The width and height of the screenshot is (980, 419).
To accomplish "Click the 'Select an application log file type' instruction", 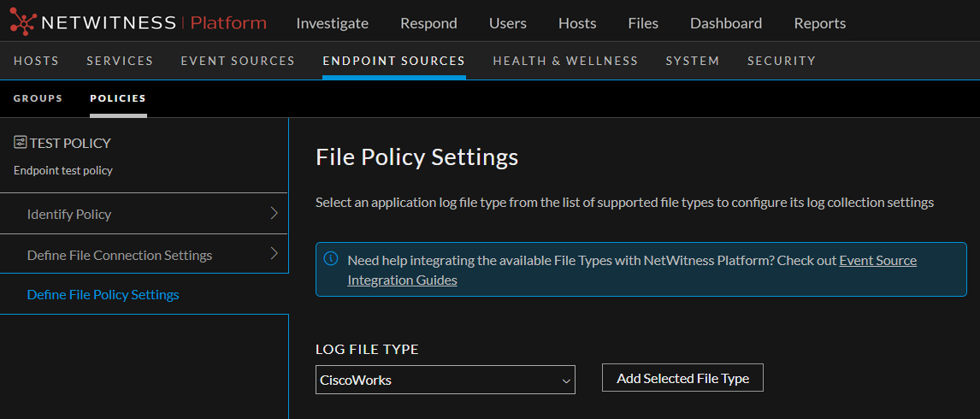I will (624, 203).
